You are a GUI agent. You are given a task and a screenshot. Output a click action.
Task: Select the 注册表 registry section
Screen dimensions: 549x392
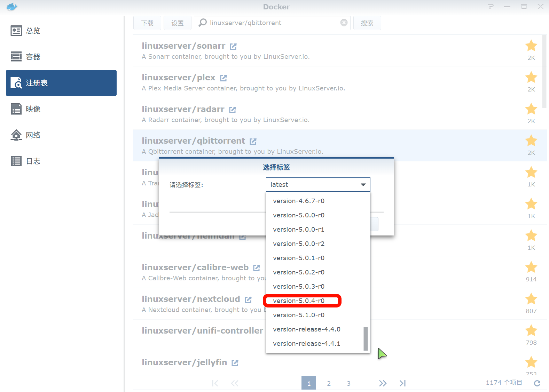[x=61, y=83]
